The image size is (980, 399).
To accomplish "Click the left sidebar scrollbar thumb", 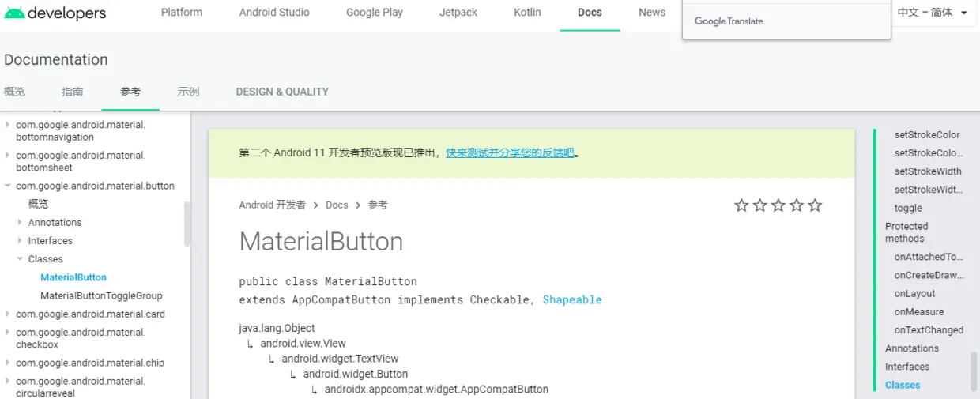I will (187, 224).
